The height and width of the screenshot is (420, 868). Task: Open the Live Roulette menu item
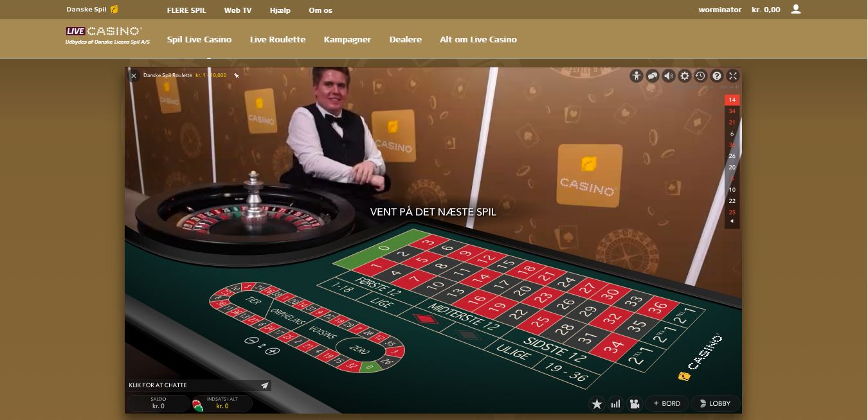[x=278, y=39]
